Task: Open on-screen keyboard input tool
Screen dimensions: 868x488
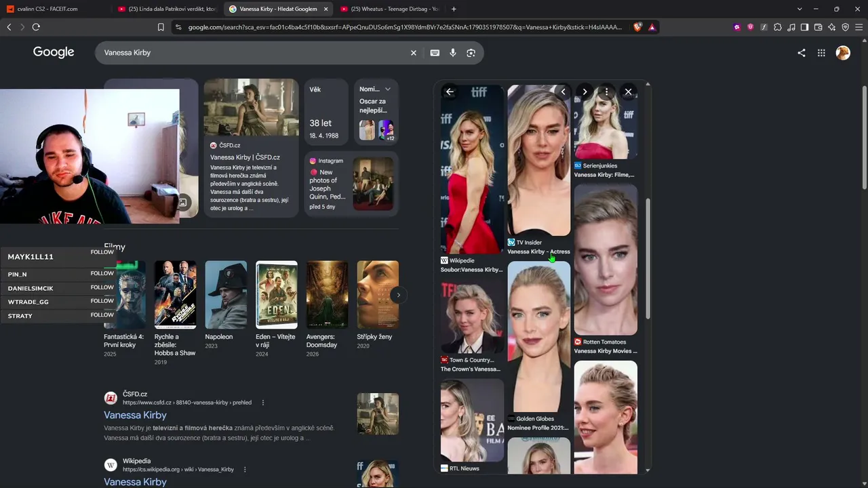Action: (435, 53)
